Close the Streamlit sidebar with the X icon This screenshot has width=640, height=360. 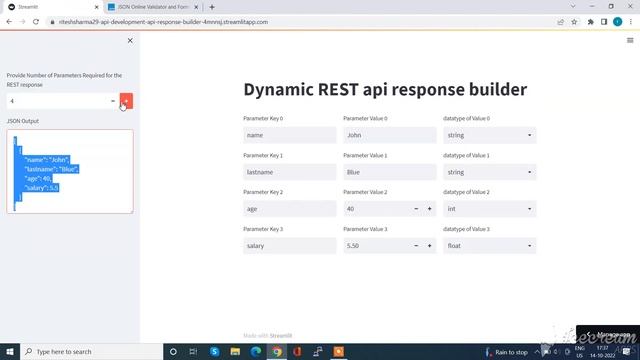click(130, 41)
